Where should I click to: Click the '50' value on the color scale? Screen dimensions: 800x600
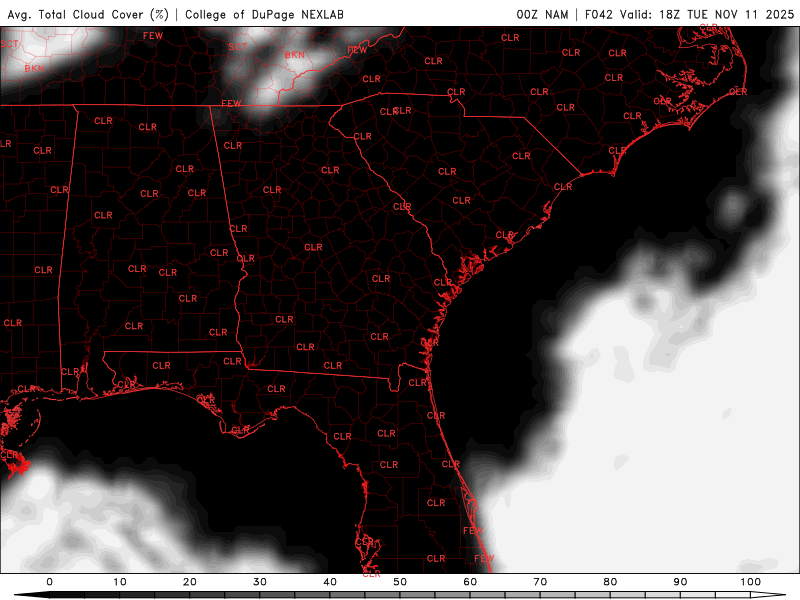400,582
